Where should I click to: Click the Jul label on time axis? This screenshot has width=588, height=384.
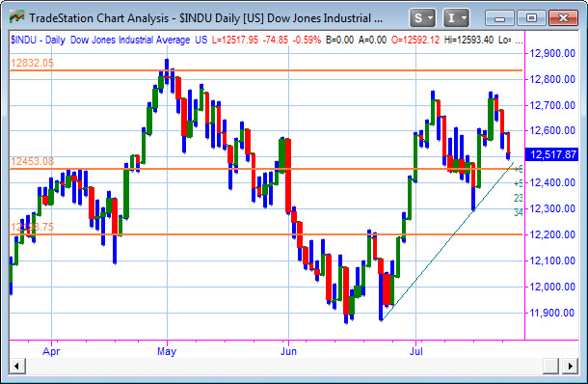pyautogui.click(x=415, y=351)
